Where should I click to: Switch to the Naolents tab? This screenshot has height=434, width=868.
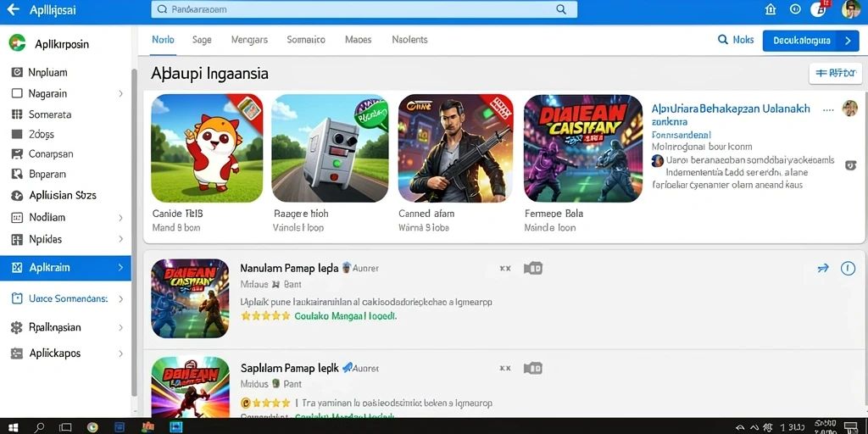(x=409, y=40)
